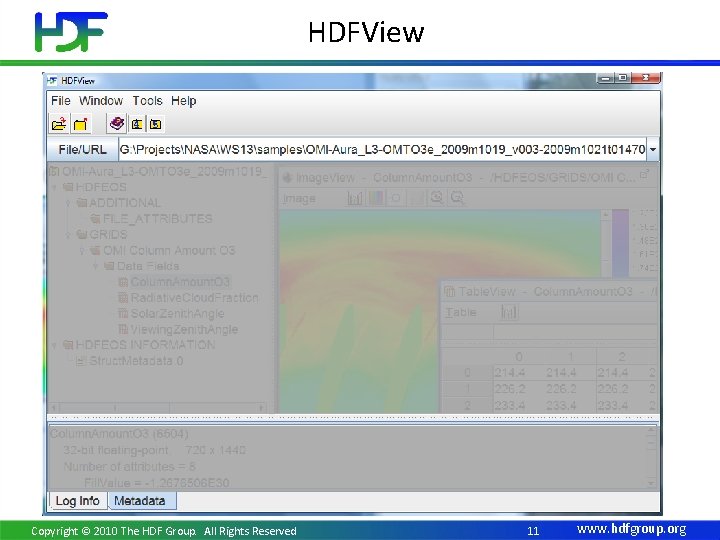Click the HDF4 library version icon
The width and height of the screenshot is (720, 540).
coord(137,124)
